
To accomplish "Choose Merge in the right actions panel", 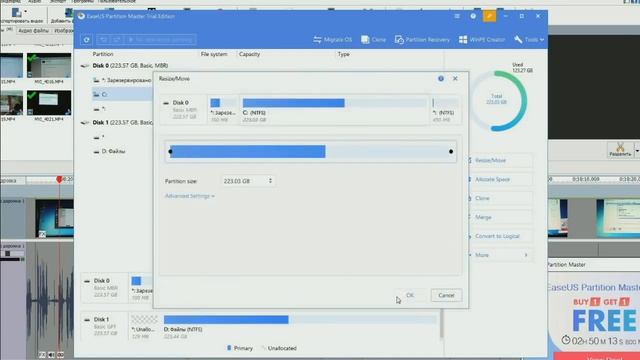I will [500, 217].
